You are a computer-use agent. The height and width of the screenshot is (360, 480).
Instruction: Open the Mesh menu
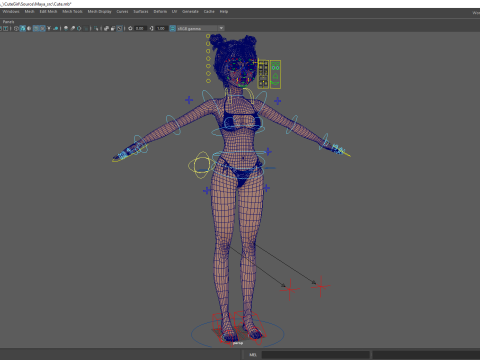[x=30, y=12]
